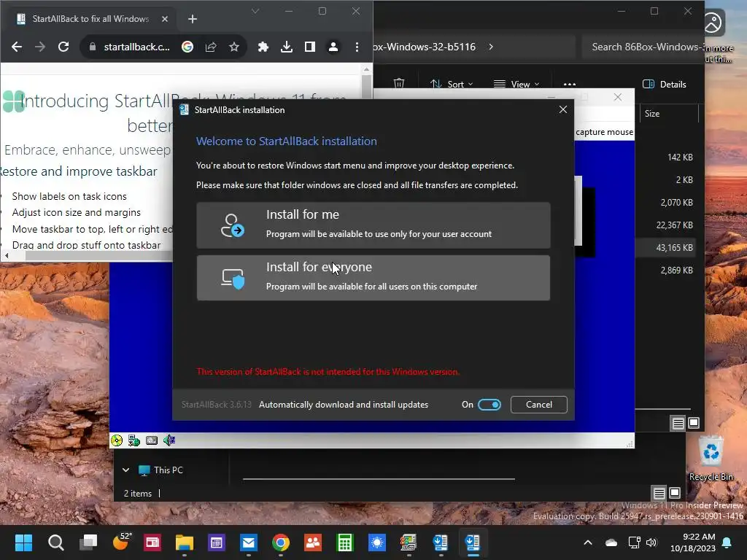
Task: Open File Explorer from taskbar
Action: 185,542
